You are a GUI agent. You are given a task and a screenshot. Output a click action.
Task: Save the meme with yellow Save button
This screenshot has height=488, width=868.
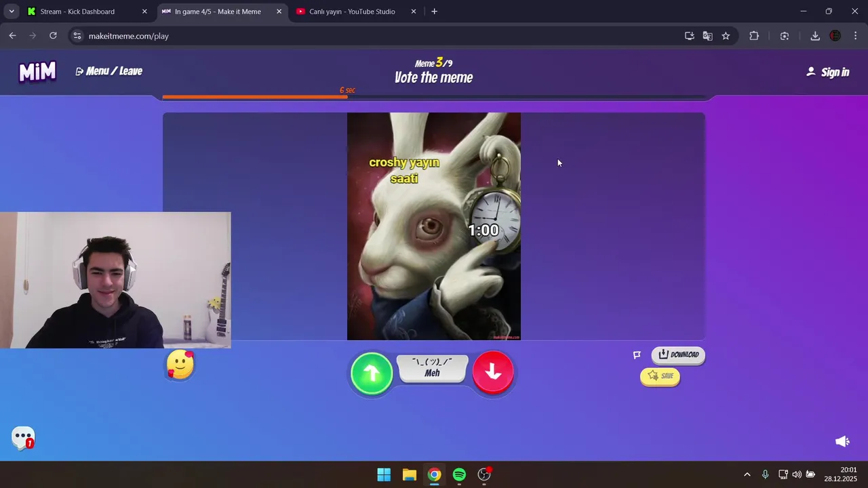[660, 376]
